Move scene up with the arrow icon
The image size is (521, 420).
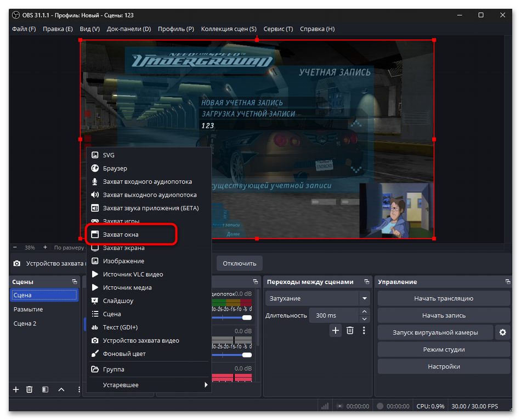(61, 389)
